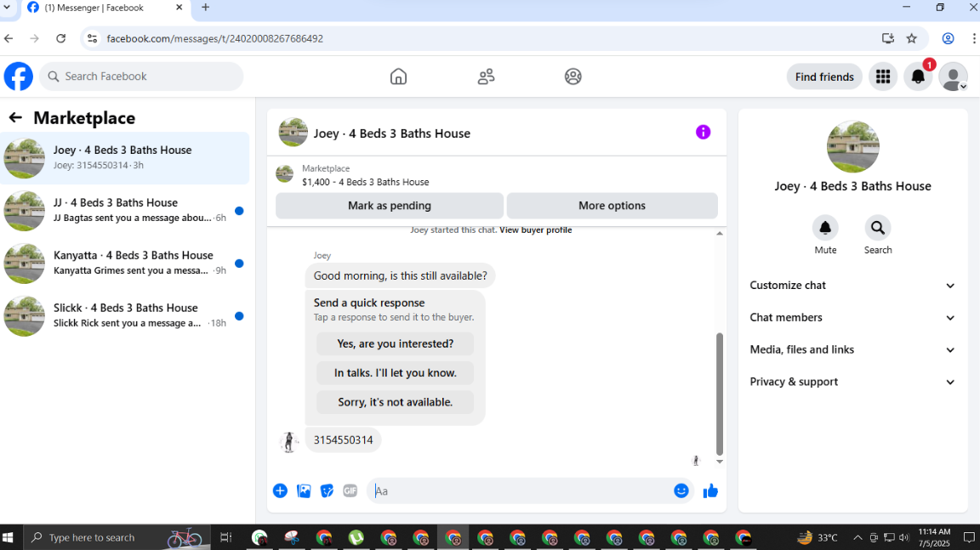This screenshot has width=980, height=550.
Task: Open Slickk 4 Beds 3 Baths conversation
Action: (x=125, y=315)
